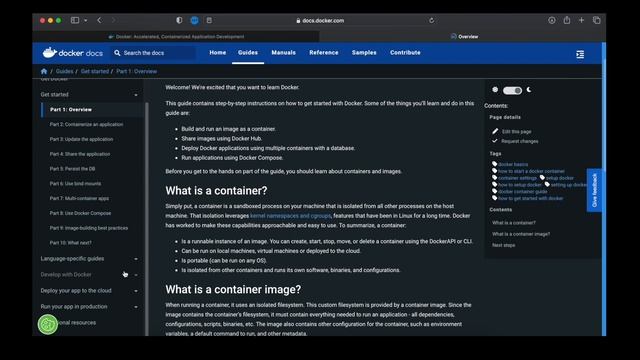Click the home breadcrumb icon

coord(44,71)
